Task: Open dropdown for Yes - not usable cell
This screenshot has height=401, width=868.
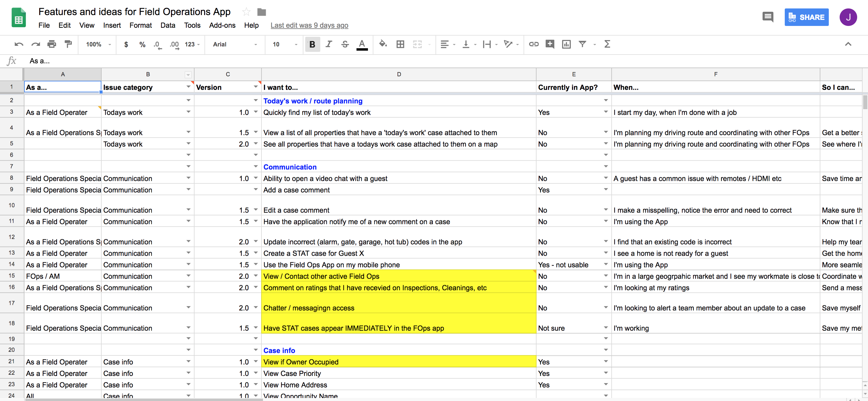Action: tap(606, 264)
